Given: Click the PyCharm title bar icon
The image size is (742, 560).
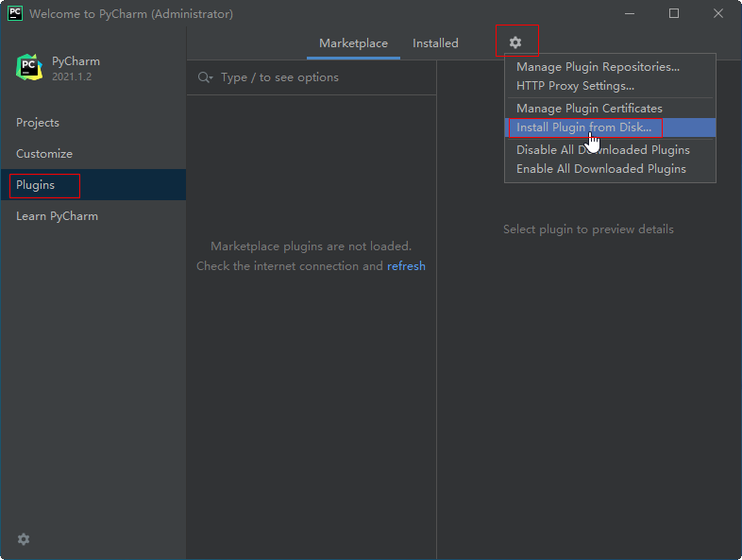Looking at the screenshot, I should click(x=15, y=13).
